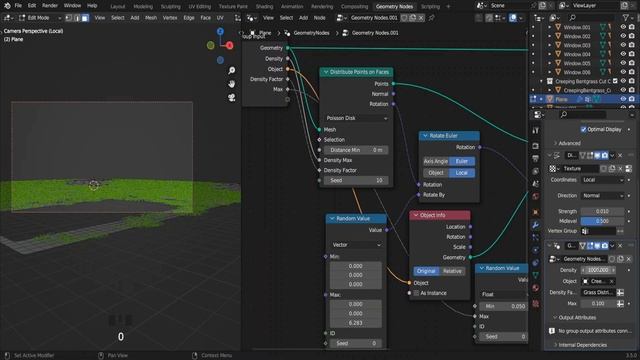Click the properties search field
Screen dimensions: 640x360
point(583,115)
